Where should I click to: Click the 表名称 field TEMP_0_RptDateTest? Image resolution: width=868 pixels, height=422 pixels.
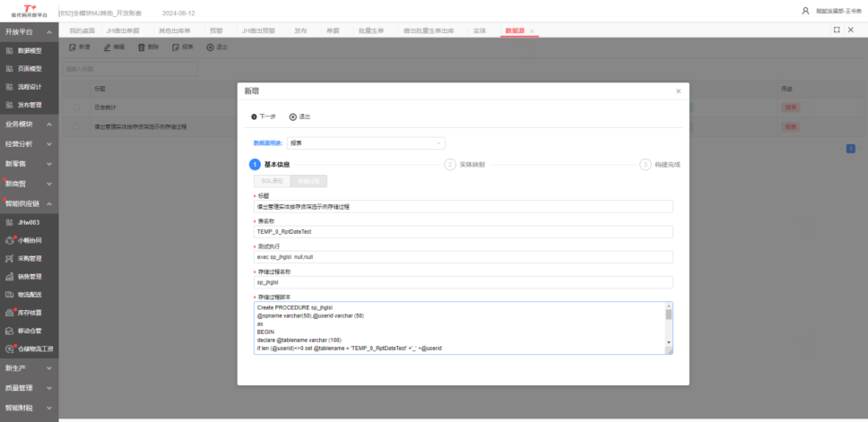464,232
